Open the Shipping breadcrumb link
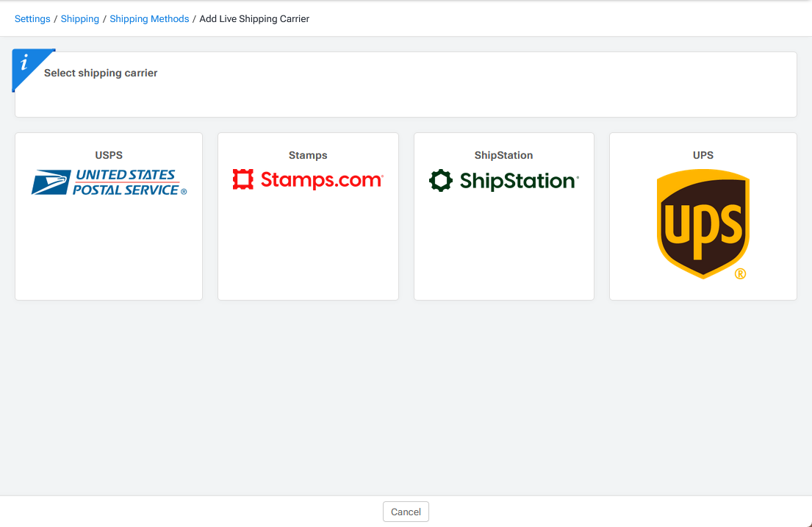Viewport: 812px width, 527px height. coord(80,18)
